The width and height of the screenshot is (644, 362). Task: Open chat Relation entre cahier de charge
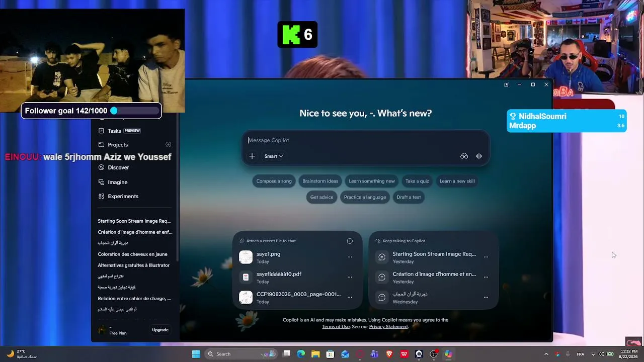134,298
